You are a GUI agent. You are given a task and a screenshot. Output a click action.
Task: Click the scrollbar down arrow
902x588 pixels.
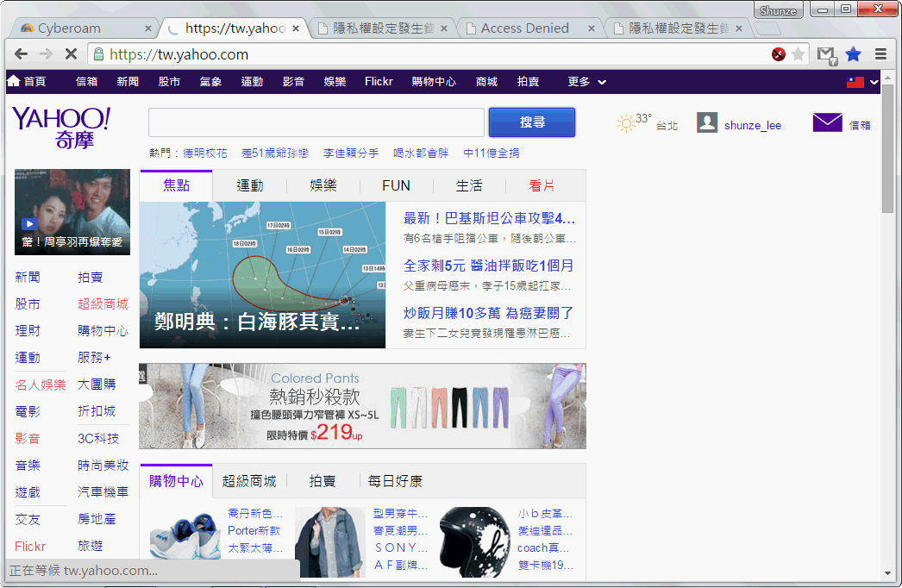pos(887,573)
